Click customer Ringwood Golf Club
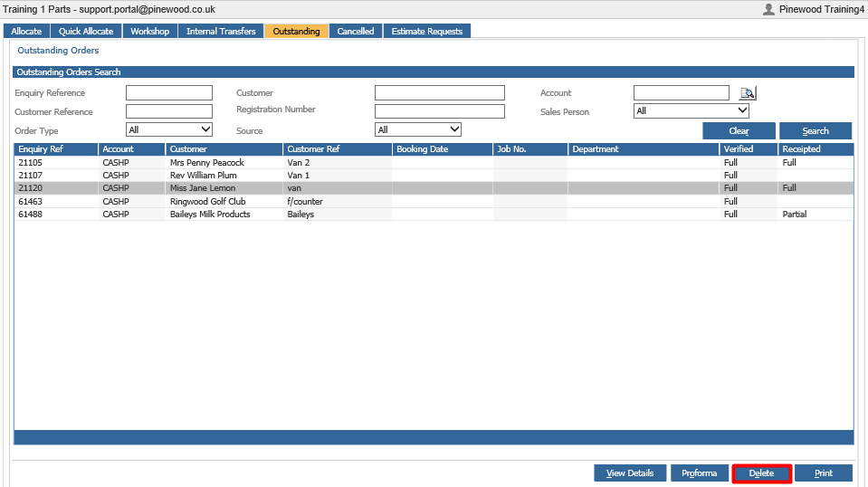This screenshot has width=868, height=487. pyautogui.click(x=207, y=202)
